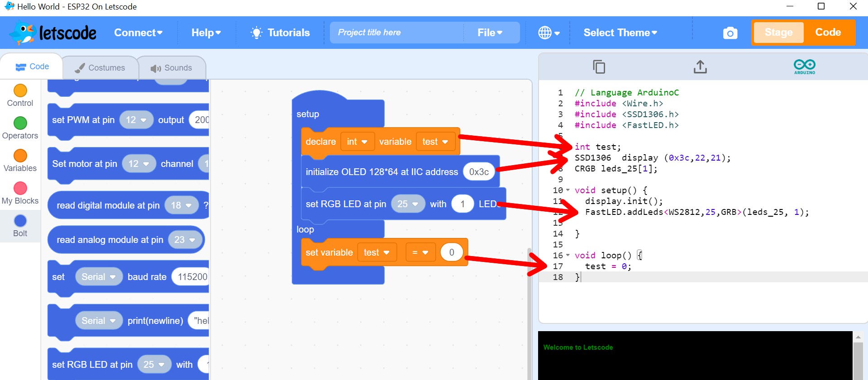Expand pin 25 dropdown in palette RGB LED block

tap(154, 365)
